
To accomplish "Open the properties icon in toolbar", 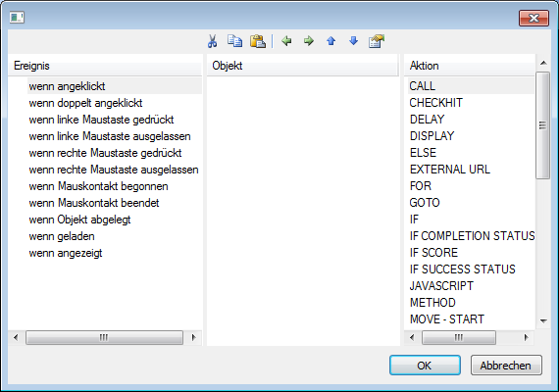I will coord(377,41).
